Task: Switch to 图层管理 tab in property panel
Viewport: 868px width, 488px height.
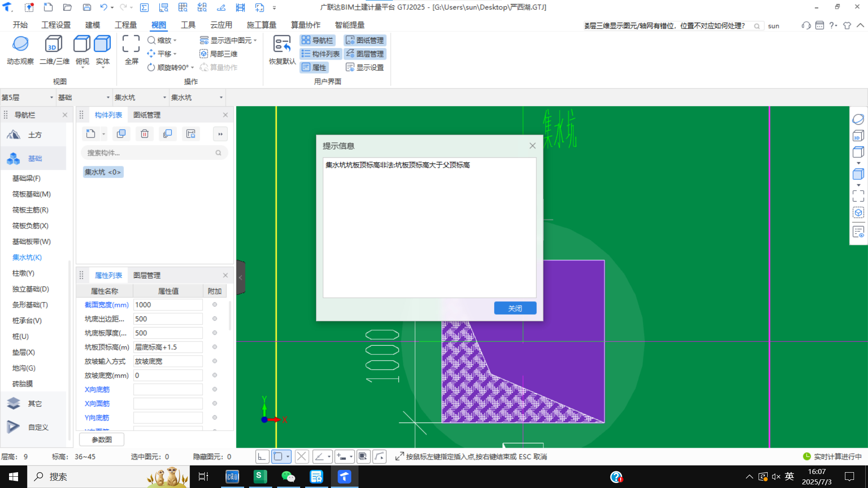Action: tap(147, 275)
